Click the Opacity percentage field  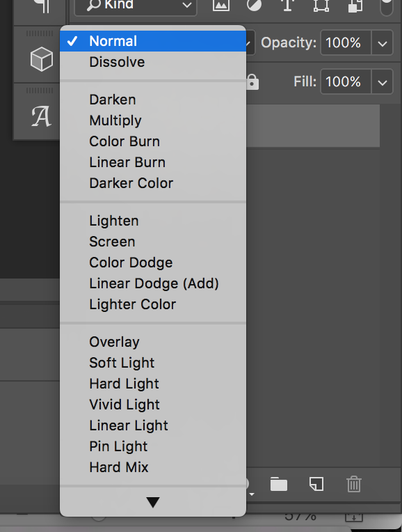[346, 43]
